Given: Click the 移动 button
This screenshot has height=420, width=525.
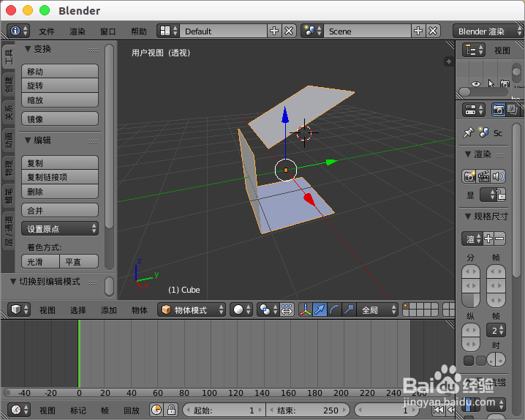Looking at the screenshot, I should point(60,71).
